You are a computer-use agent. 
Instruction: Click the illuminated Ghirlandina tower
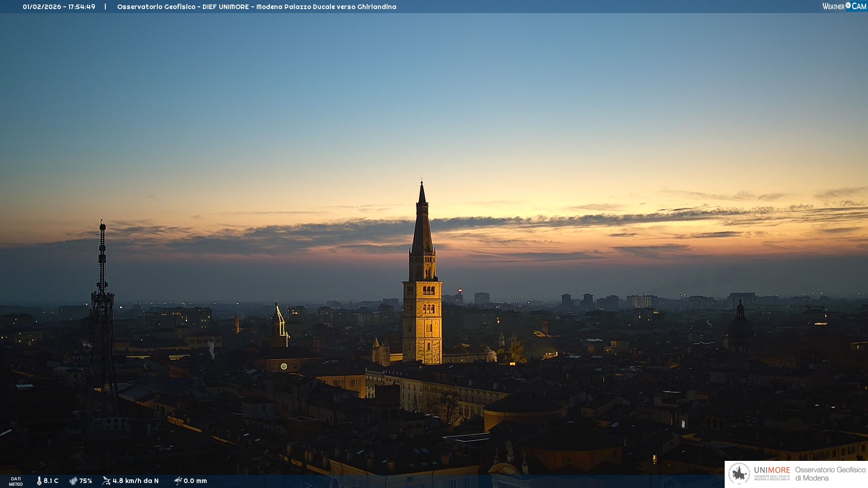tap(423, 316)
